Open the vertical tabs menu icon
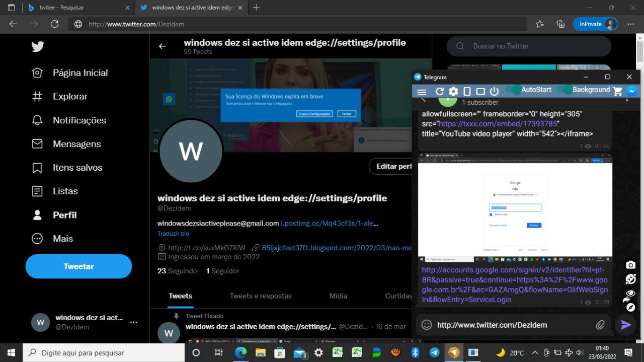The image size is (644, 362). point(11,8)
